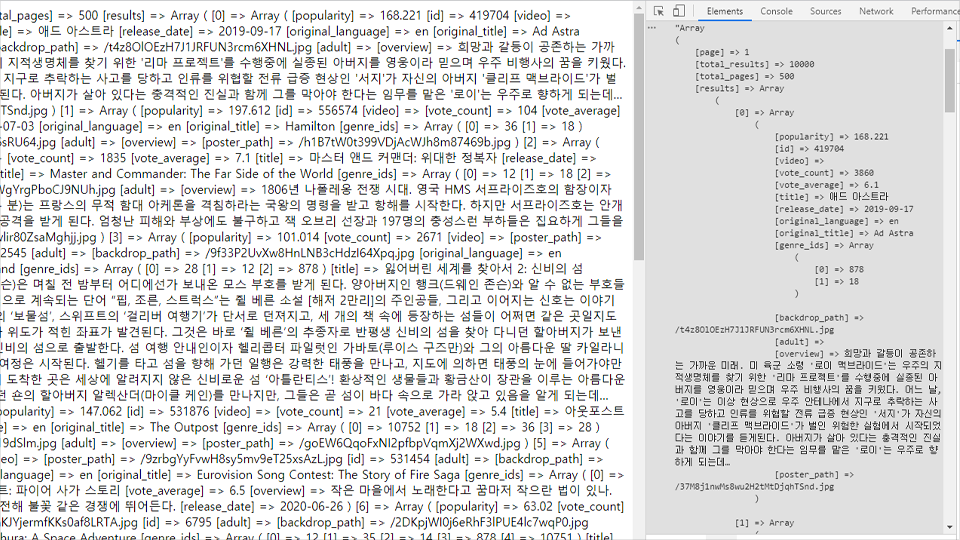
Task: Click the DevTools scrollbar up arrow
Action: [950, 28]
